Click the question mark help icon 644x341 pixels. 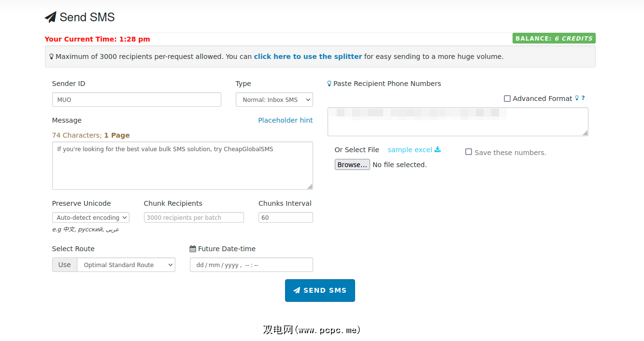point(583,98)
